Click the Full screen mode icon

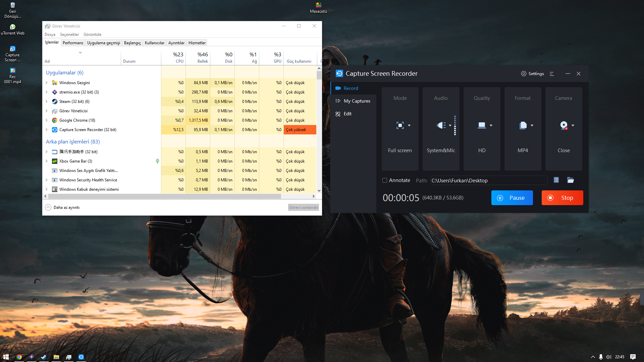tap(400, 125)
